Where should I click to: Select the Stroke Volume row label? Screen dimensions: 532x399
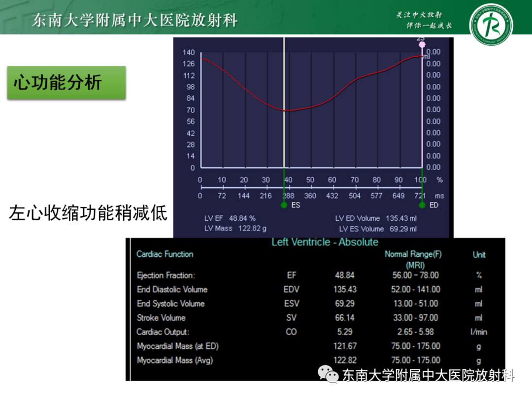[x=161, y=318]
